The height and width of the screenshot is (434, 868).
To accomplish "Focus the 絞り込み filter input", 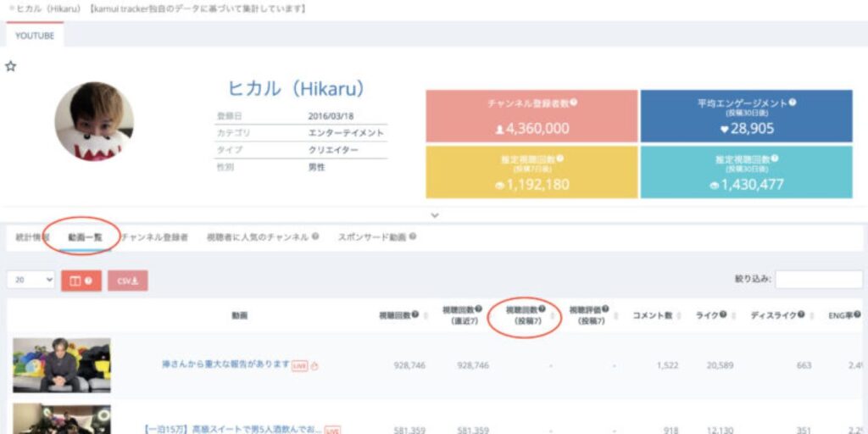I will pos(818,280).
